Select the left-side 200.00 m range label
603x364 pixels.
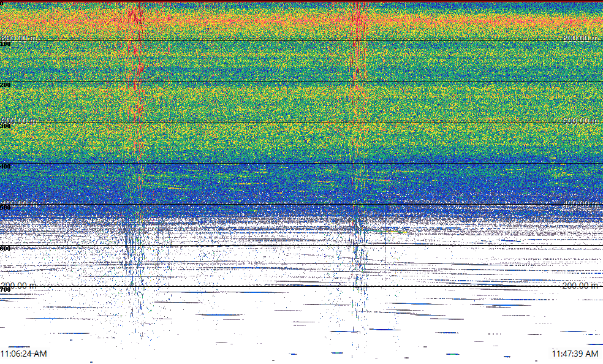pyautogui.click(x=19, y=286)
